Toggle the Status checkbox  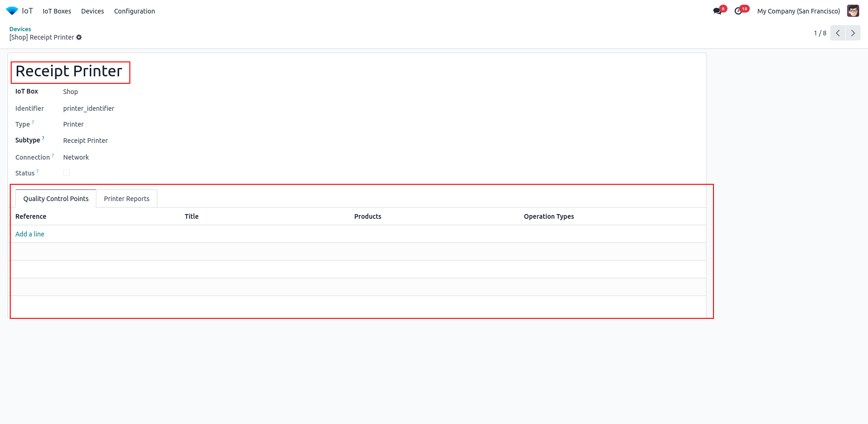[67, 173]
